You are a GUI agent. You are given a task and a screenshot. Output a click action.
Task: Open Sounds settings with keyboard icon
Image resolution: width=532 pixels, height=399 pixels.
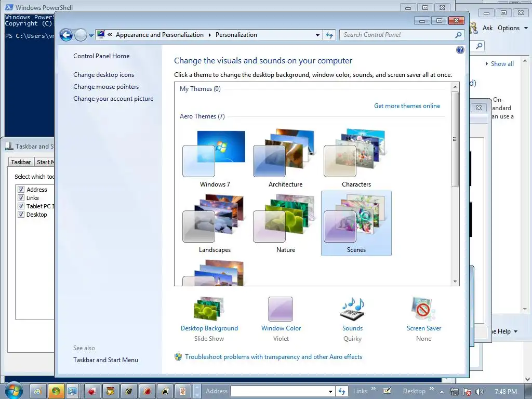click(x=352, y=309)
